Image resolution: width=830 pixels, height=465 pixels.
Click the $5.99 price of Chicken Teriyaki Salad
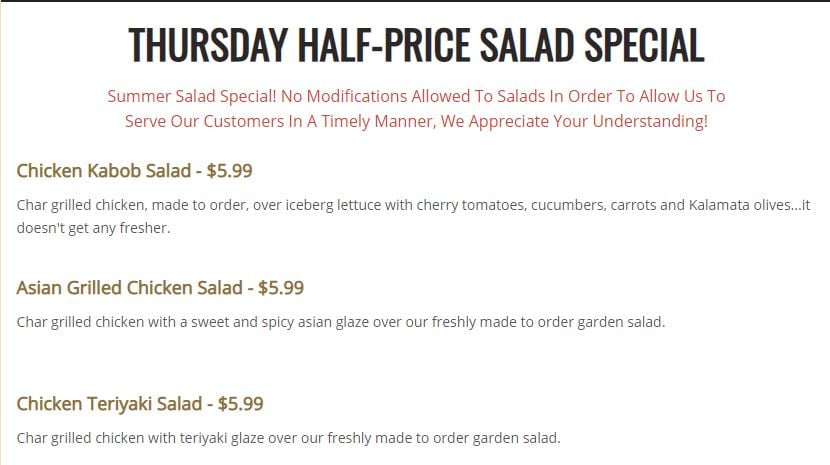(x=240, y=405)
